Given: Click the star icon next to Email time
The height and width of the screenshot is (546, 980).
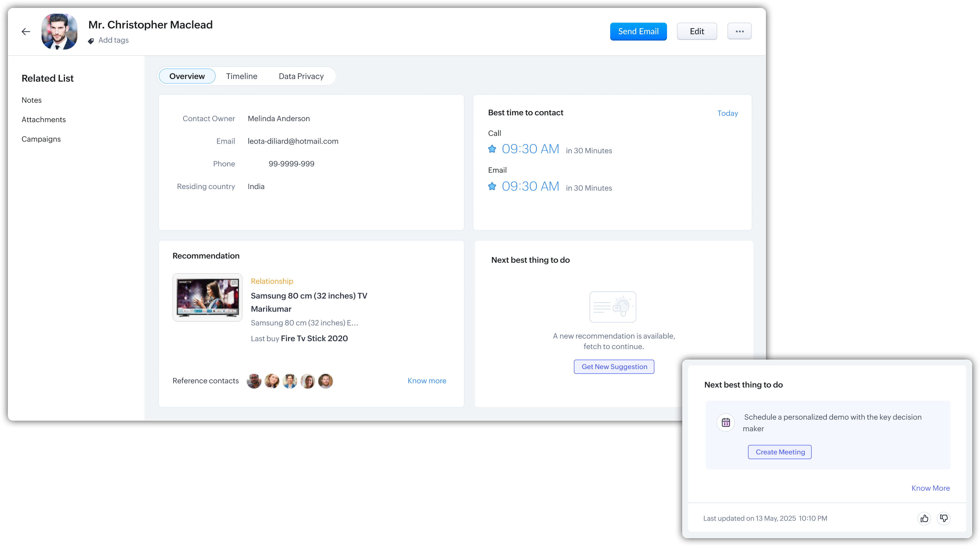Looking at the screenshot, I should (492, 186).
